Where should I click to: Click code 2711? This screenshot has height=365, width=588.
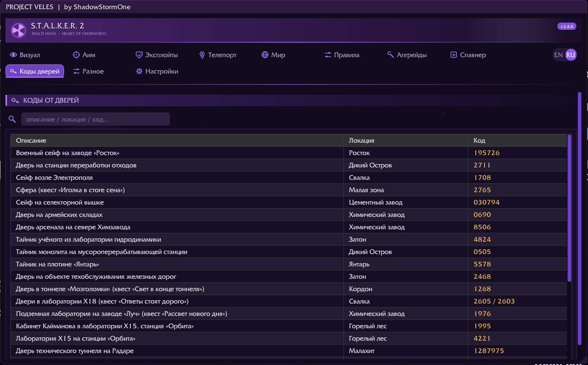pyautogui.click(x=482, y=165)
